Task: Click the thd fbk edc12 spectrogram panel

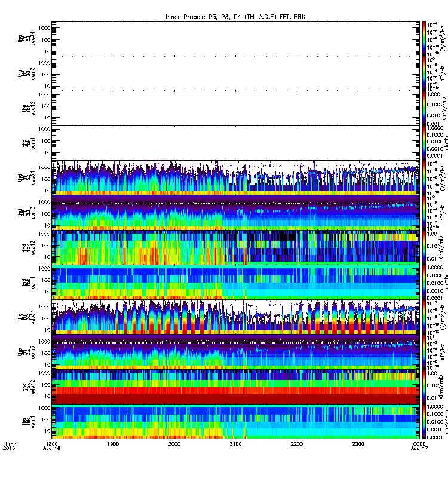Action: [x=235, y=247]
